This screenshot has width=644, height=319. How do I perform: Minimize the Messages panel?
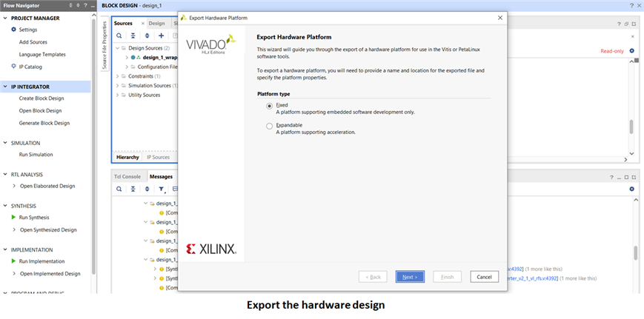[619, 177]
